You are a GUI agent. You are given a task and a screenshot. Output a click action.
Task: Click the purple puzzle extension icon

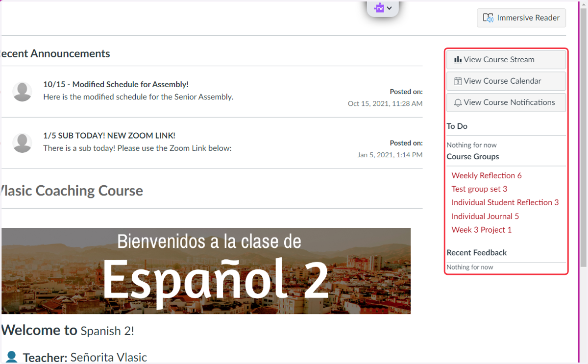point(379,8)
